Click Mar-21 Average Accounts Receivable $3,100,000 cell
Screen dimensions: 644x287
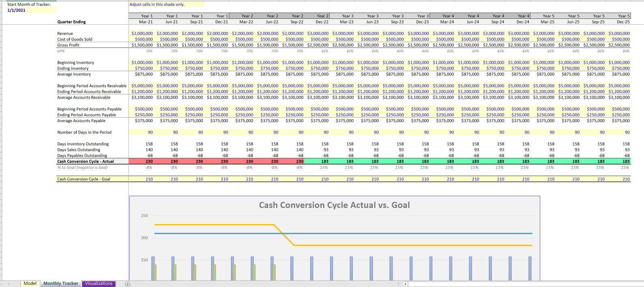tap(142, 97)
